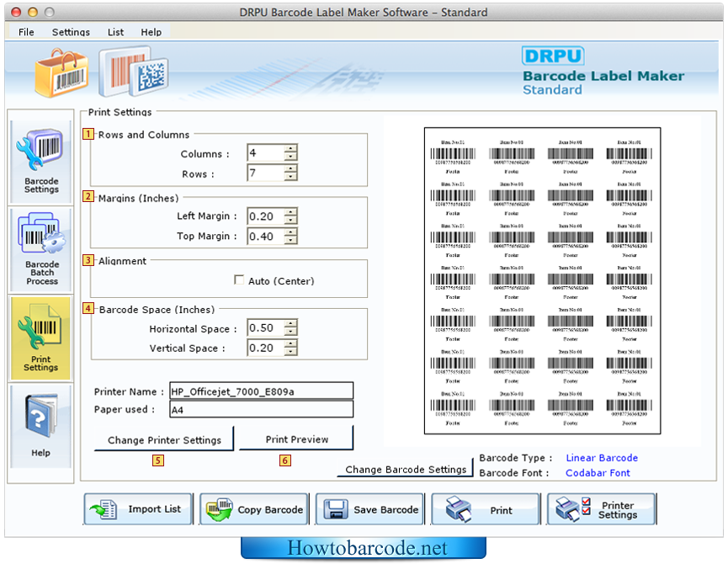
Task: Decrease the Horizontal Space value
Action: [290, 332]
